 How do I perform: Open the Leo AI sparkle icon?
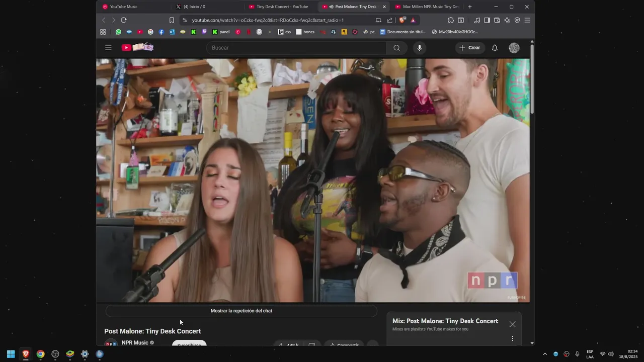pos(507,20)
